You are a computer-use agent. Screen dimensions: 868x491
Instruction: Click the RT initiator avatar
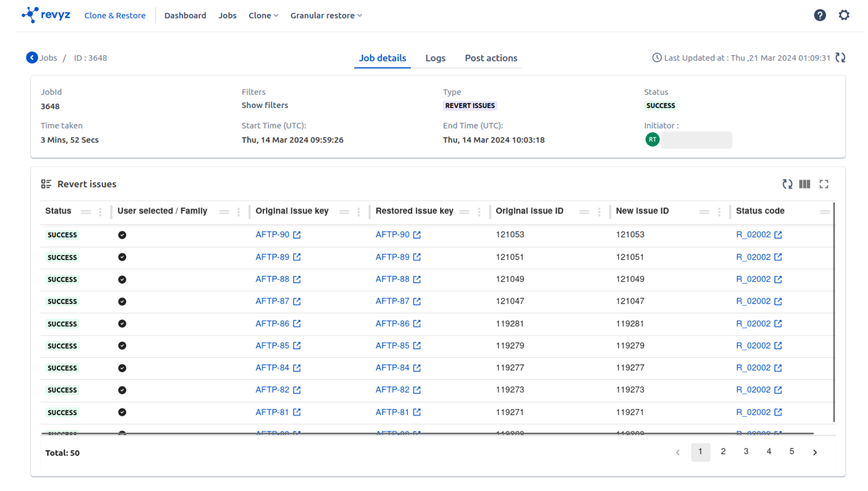click(652, 140)
